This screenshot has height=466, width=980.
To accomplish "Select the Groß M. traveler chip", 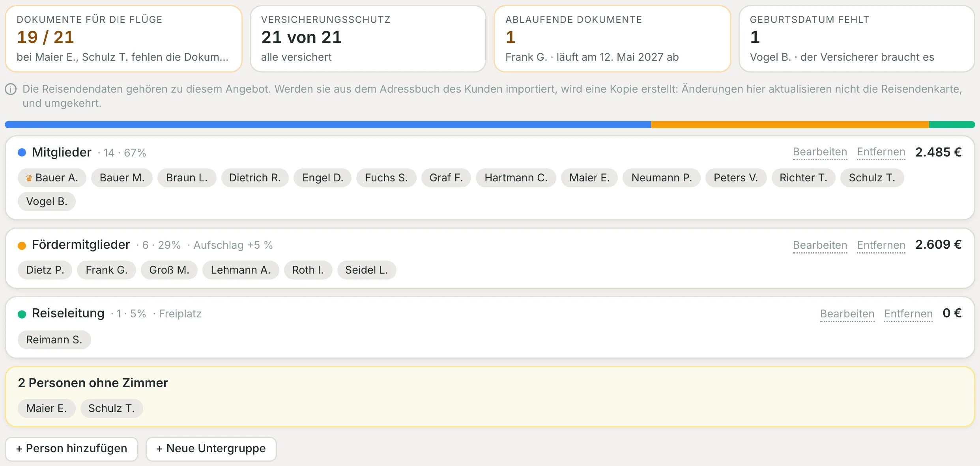I will coord(169,270).
